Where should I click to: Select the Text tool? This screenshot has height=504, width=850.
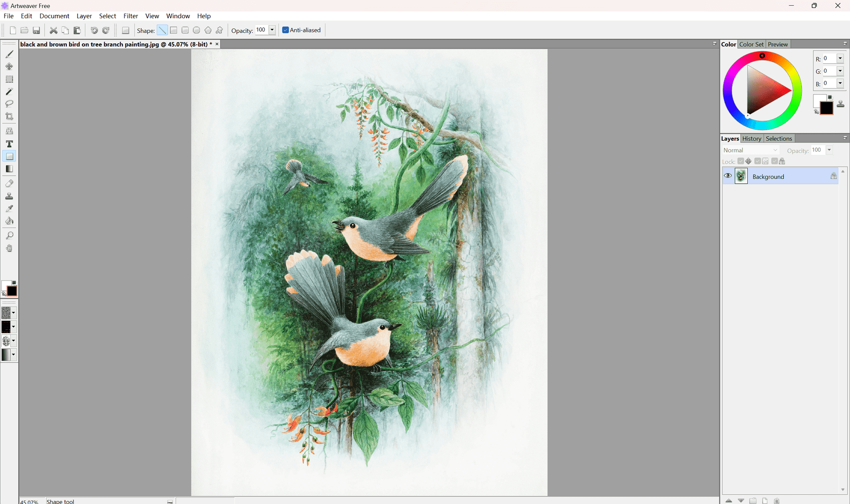(x=9, y=144)
